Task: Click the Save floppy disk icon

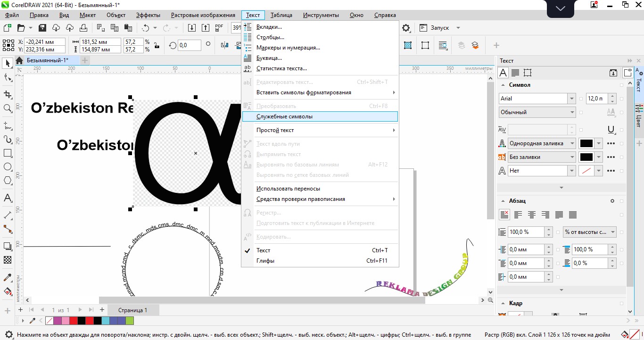Action: (x=42, y=28)
